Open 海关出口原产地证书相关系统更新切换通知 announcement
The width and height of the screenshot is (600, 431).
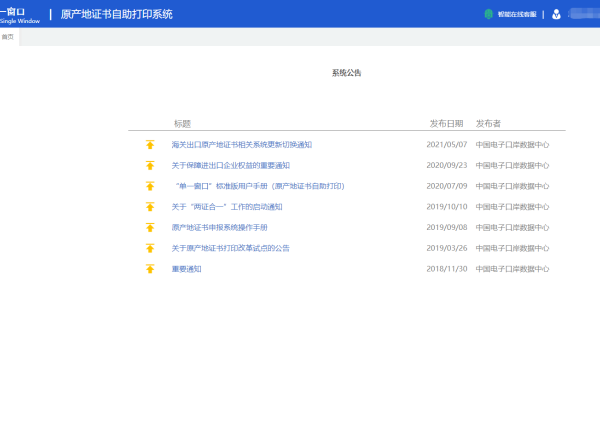pos(242,144)
